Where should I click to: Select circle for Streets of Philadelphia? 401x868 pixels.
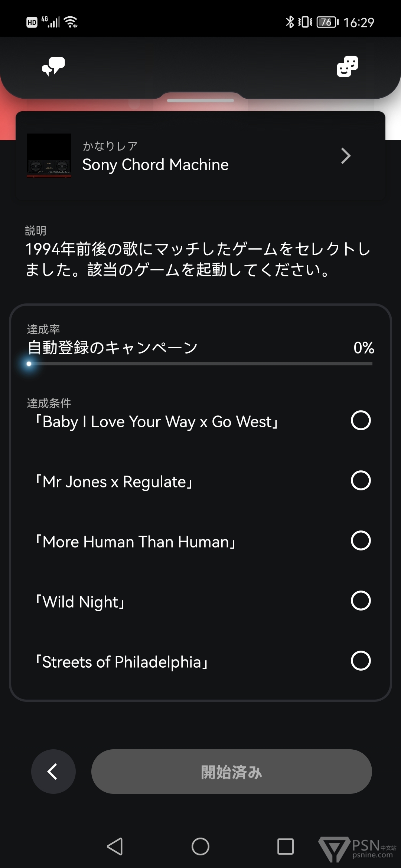361,661
